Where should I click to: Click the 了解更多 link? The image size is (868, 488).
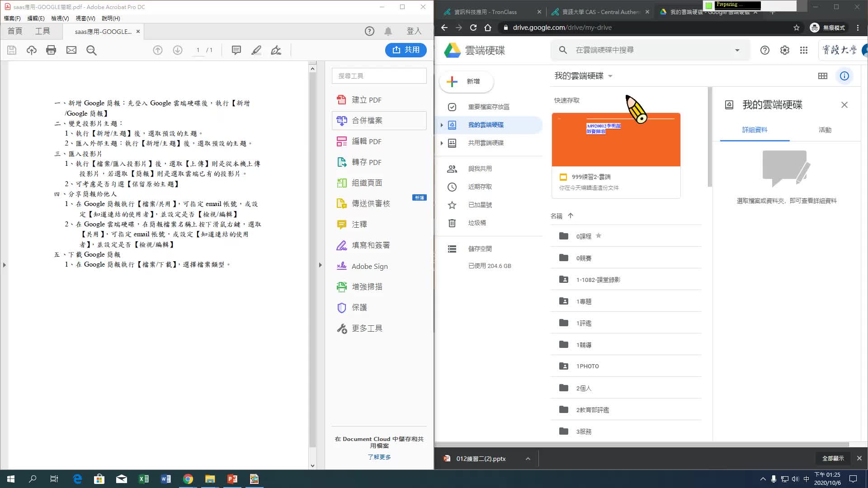click(379, 457)
